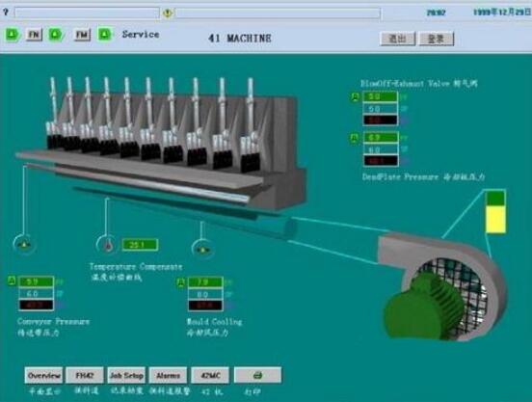Screen dimensions: 532x402
Task: Toggle the alarm bell beside DeadPlate Pressure values
Action: [355, 138]
